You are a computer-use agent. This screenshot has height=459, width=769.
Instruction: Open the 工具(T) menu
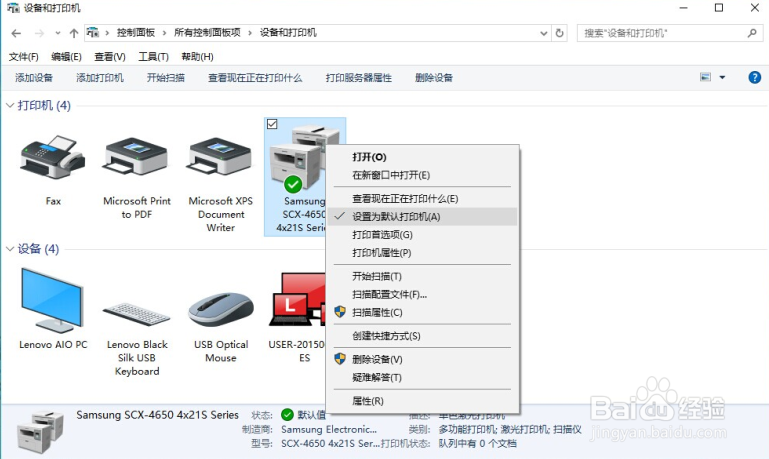pyautogui.click(x=154, y=57)
